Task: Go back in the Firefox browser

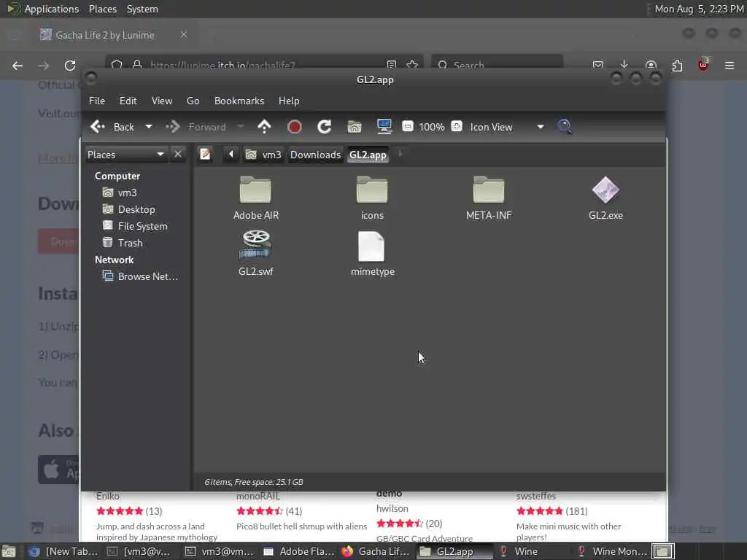Action: pyautogui.click(x=18, y=65)
